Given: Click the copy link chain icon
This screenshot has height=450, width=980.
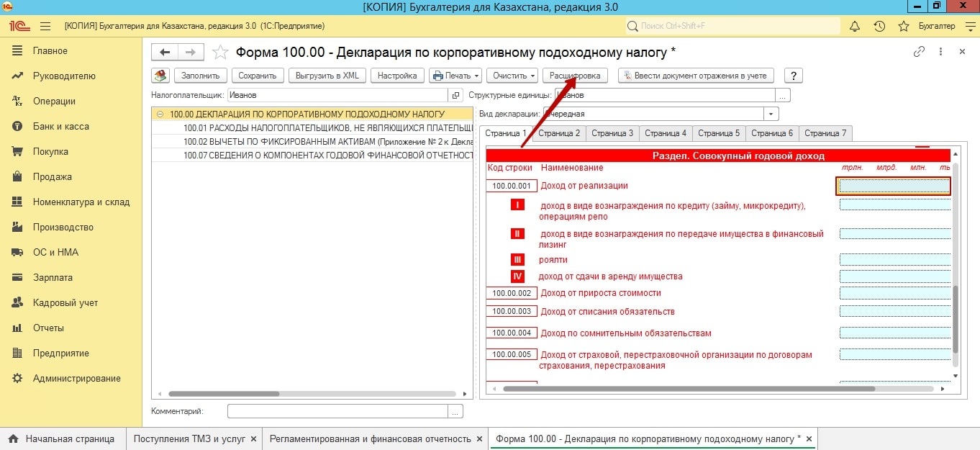Looking at the screenshot, I should (x=919, y=52).
